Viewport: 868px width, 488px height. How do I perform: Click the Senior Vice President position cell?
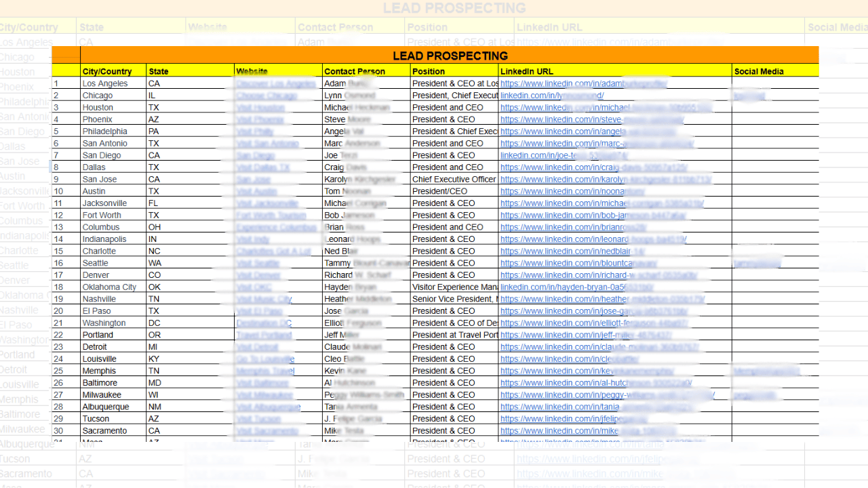pos(454,299)
